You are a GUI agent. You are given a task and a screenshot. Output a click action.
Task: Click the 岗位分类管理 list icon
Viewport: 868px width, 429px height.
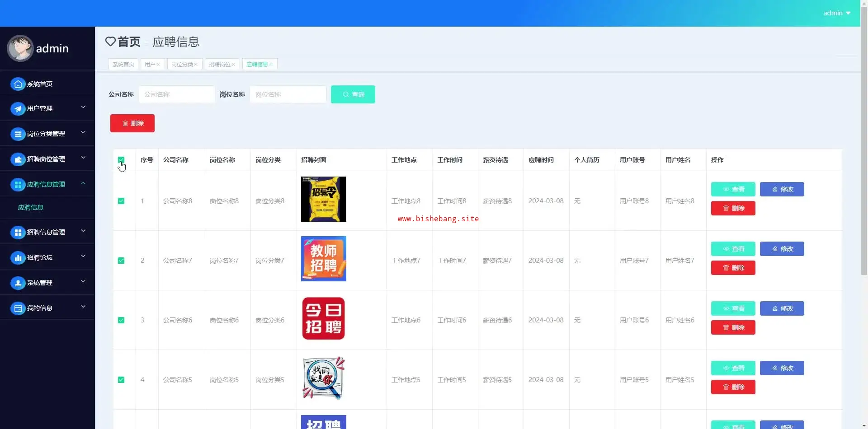click(18, 134)
